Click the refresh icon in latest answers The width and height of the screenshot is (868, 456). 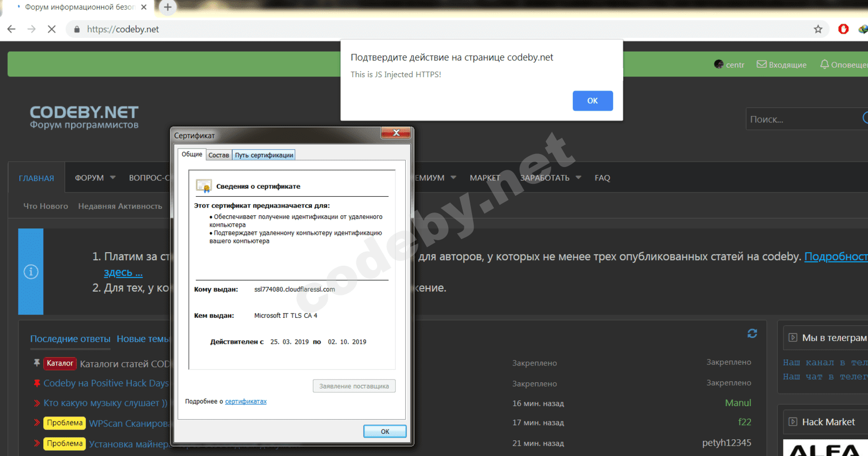pyautogui.click(x=752, y=333)
